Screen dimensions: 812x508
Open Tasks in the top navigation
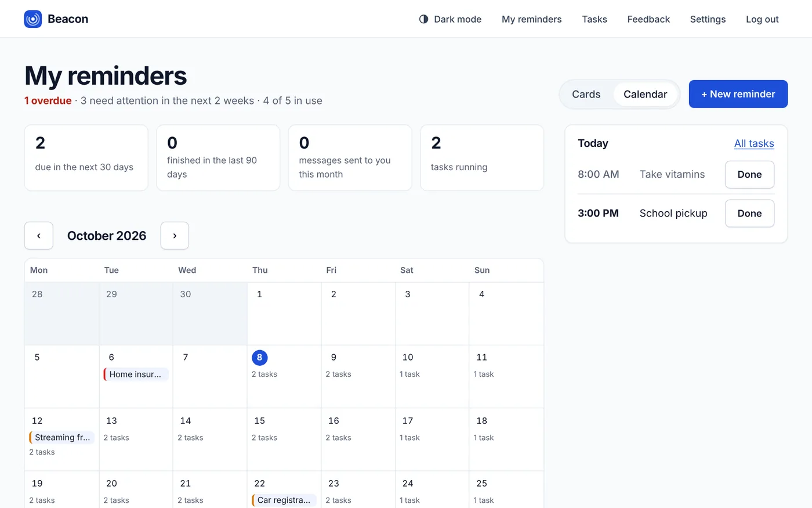pos(594,19)
